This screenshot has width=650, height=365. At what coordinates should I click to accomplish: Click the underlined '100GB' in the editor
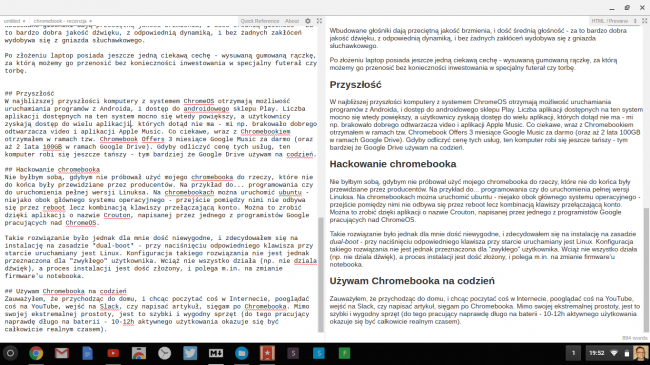pyautogui.click(x=52, y=147)
